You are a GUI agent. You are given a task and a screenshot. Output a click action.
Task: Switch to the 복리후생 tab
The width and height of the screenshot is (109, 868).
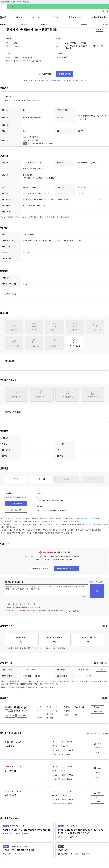tap(64, 25)
